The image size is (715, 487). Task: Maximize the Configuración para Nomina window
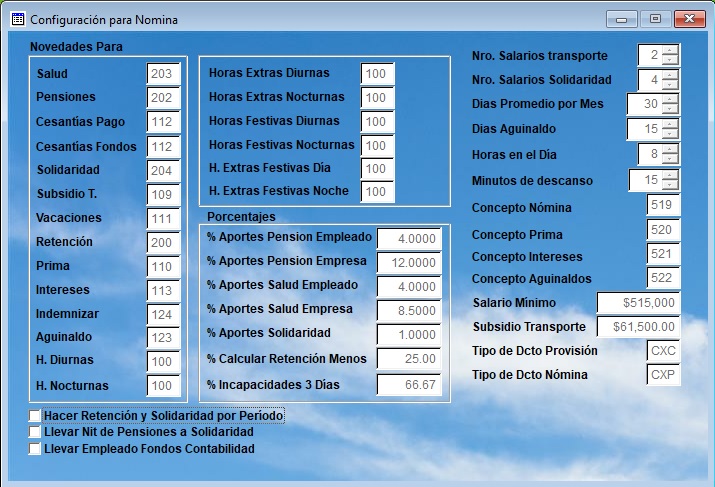pos(655,19)
